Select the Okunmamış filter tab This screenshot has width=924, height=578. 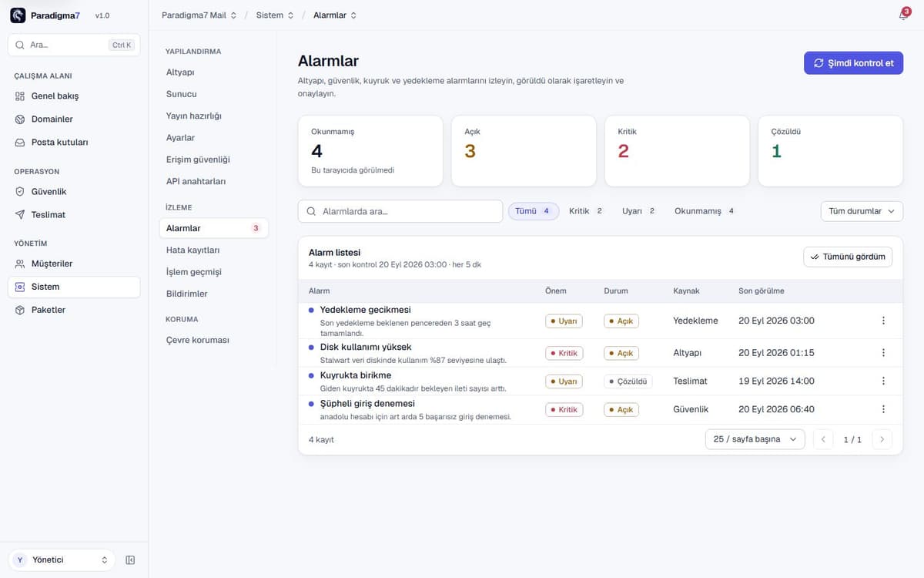pyautogui.click(x=705, y=211)
